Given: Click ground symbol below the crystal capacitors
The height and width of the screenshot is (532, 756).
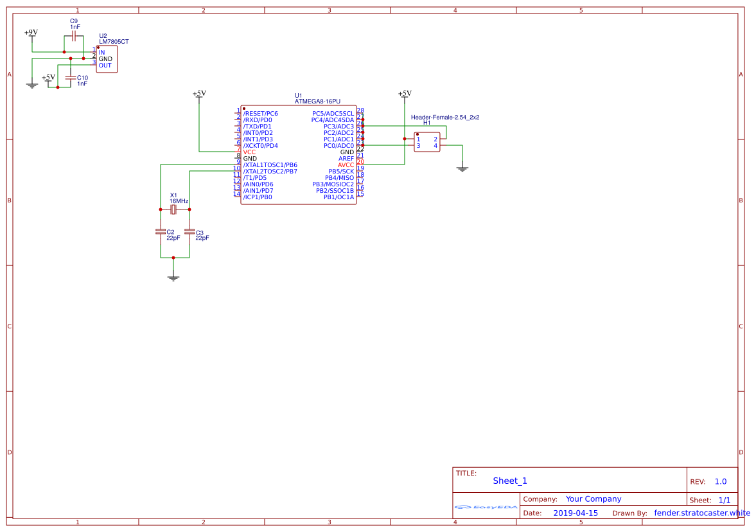Looking at the screenshot, I should [173, 278].
